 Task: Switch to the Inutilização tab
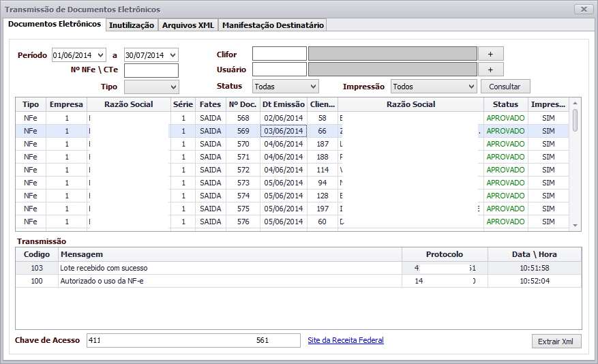click(132, 25)
